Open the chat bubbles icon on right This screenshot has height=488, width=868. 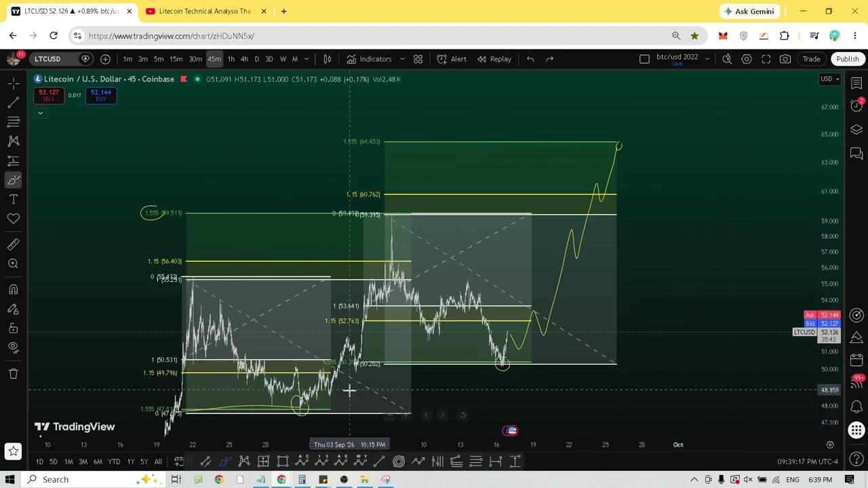point(856,154)
